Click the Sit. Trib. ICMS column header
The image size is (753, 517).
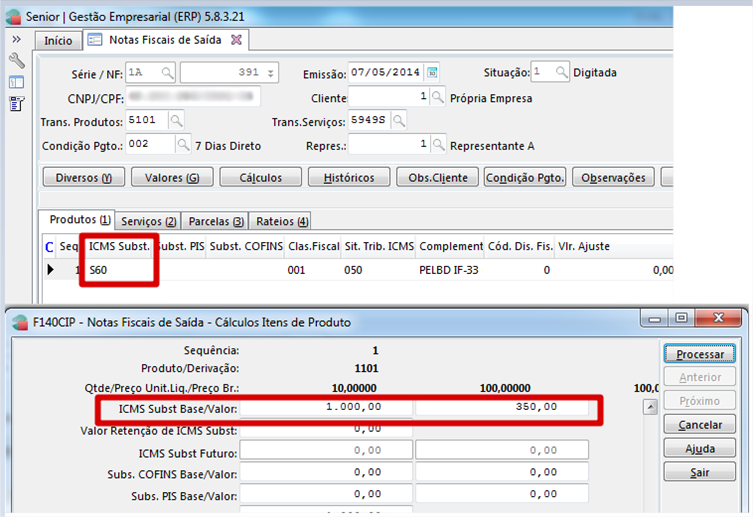point(379,246)
